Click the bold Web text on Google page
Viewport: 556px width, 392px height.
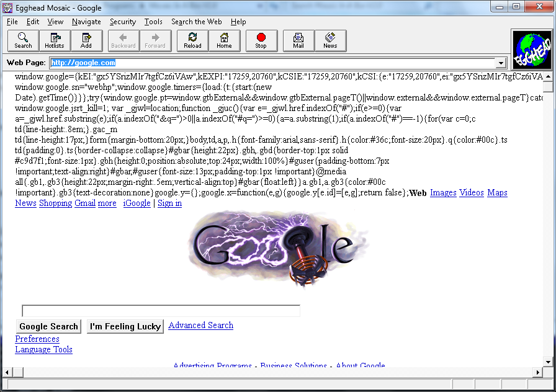tap(418, 193)
